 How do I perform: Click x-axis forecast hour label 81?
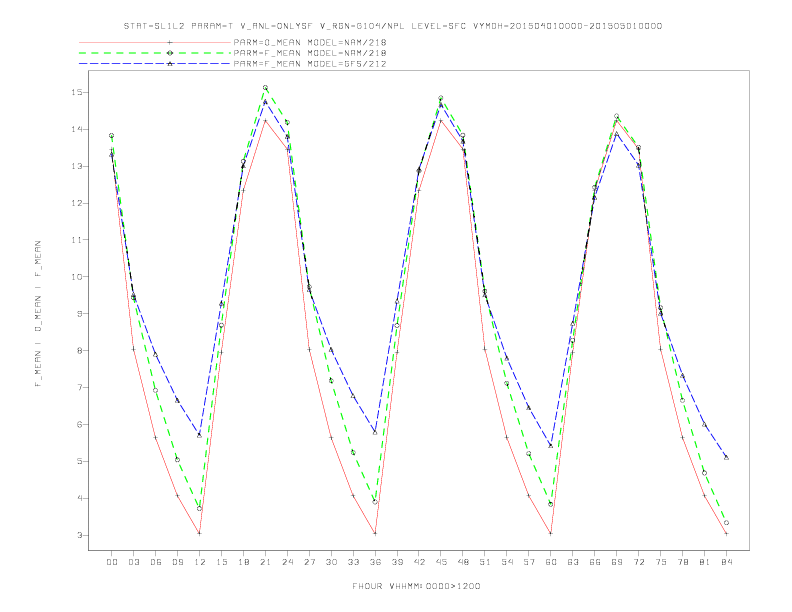(704, 562)
